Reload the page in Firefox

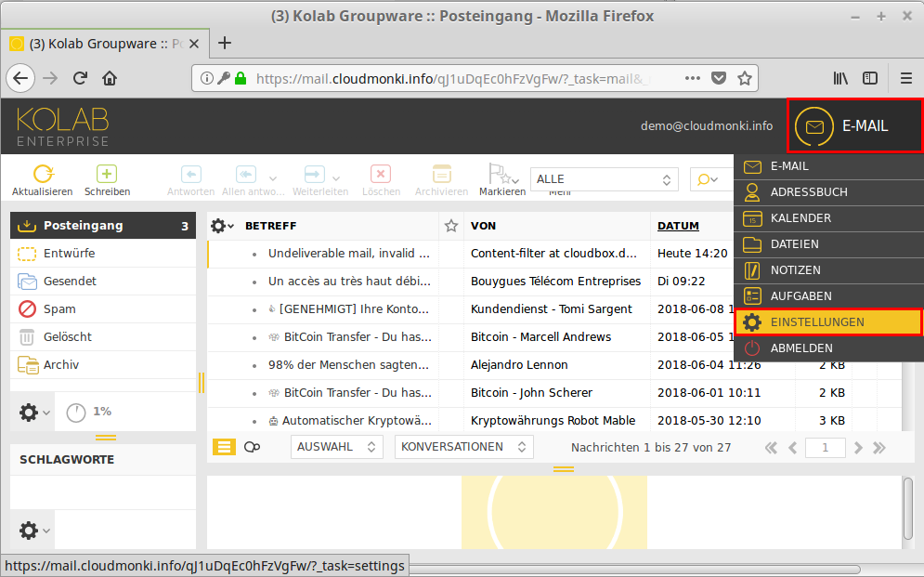(80, 78)
